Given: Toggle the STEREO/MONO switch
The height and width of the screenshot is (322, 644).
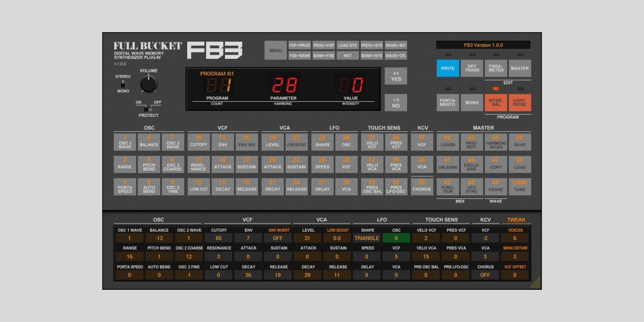Looking at the screenshot, I should point(123,84).
